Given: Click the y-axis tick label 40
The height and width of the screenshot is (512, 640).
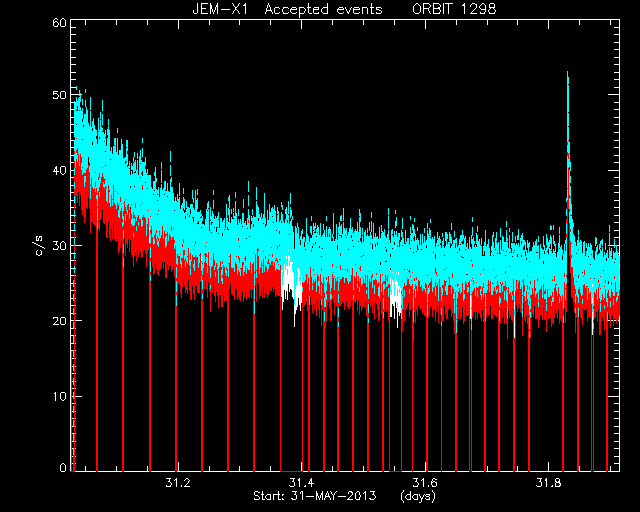Looking at the screenshot, I should (59, 171).
